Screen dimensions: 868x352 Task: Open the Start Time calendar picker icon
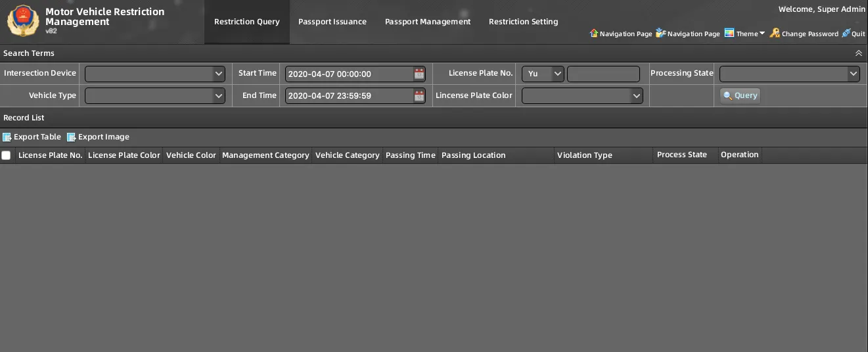[419, 74]
